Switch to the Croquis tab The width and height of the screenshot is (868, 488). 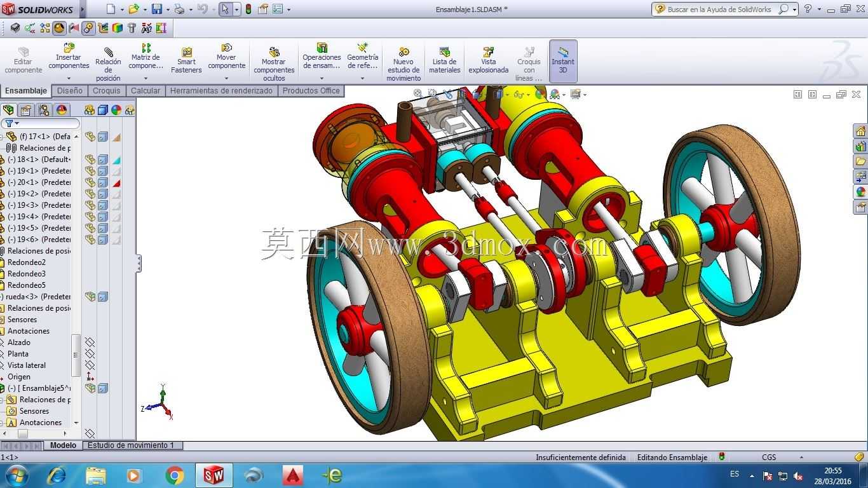[106, 91]
